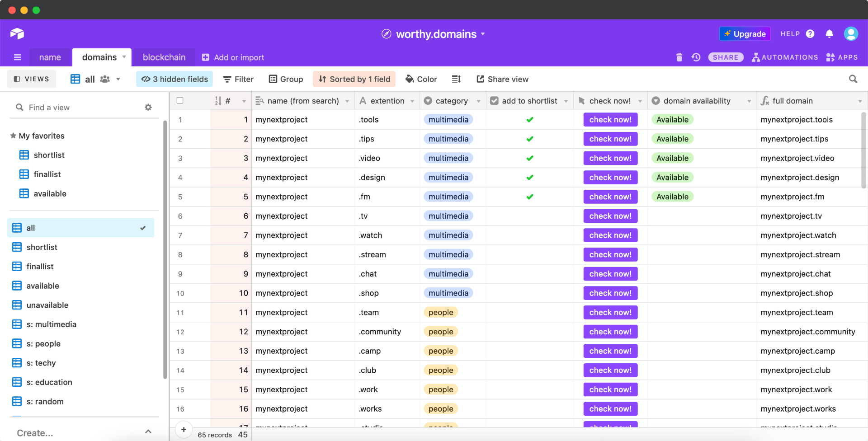Open the worthy.domains base name dropdown
This screenshot has height=441, width=868.
[483, 34]
